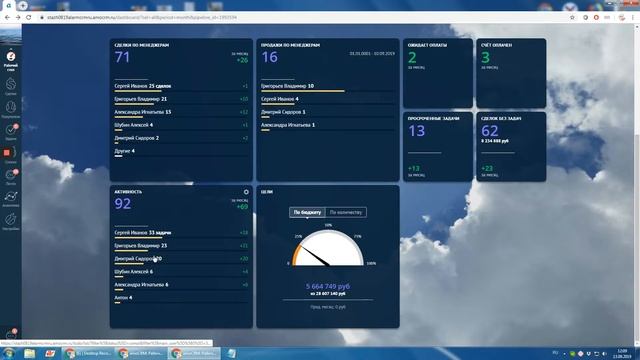Open the notepad-like app icon on taskbar
The width and height of the screenshot is (640, 360).
(x=231, y=353)
